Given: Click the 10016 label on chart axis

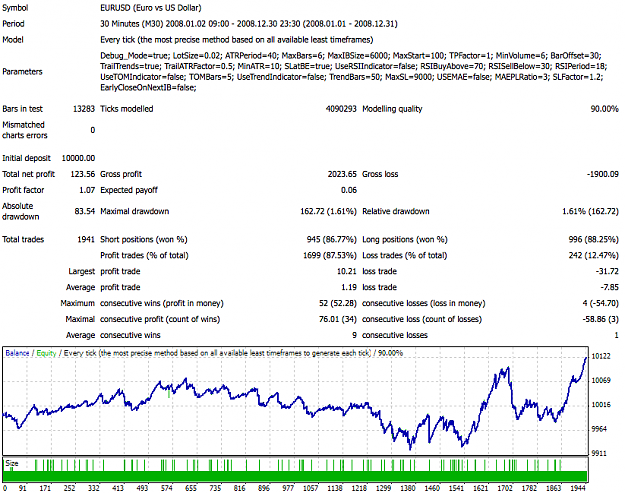Looking at the screenshot, I should click(601, 405).
